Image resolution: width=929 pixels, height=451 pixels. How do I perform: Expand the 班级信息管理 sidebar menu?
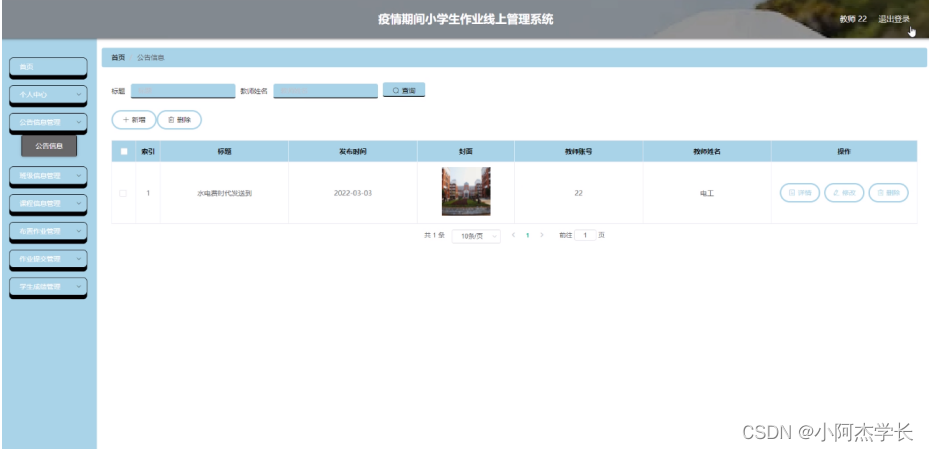point(48,176)
